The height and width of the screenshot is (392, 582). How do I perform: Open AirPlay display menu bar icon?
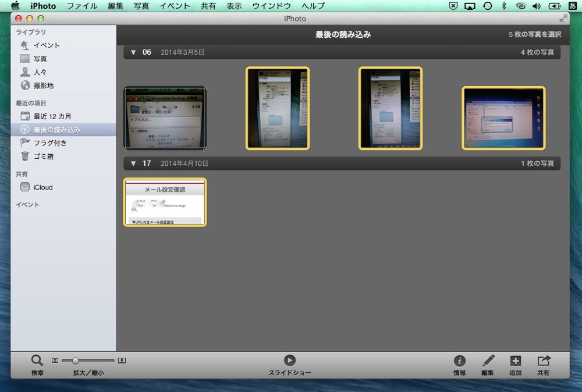470,6
